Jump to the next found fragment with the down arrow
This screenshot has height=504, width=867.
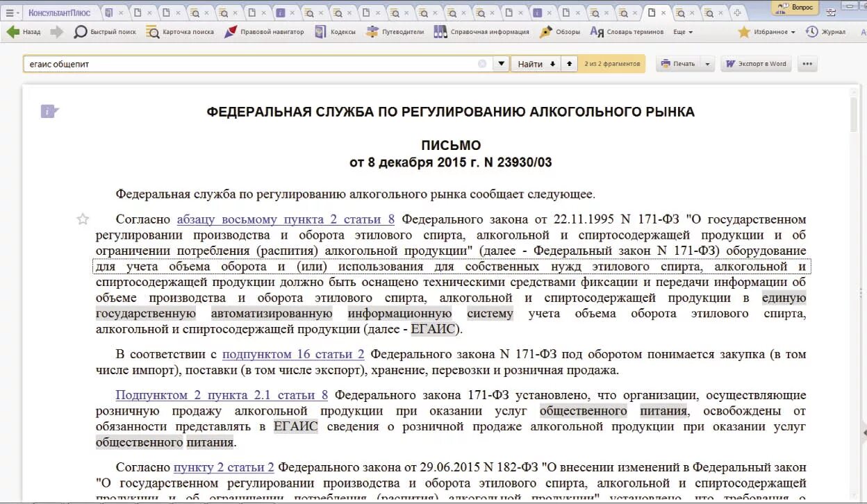553,64
